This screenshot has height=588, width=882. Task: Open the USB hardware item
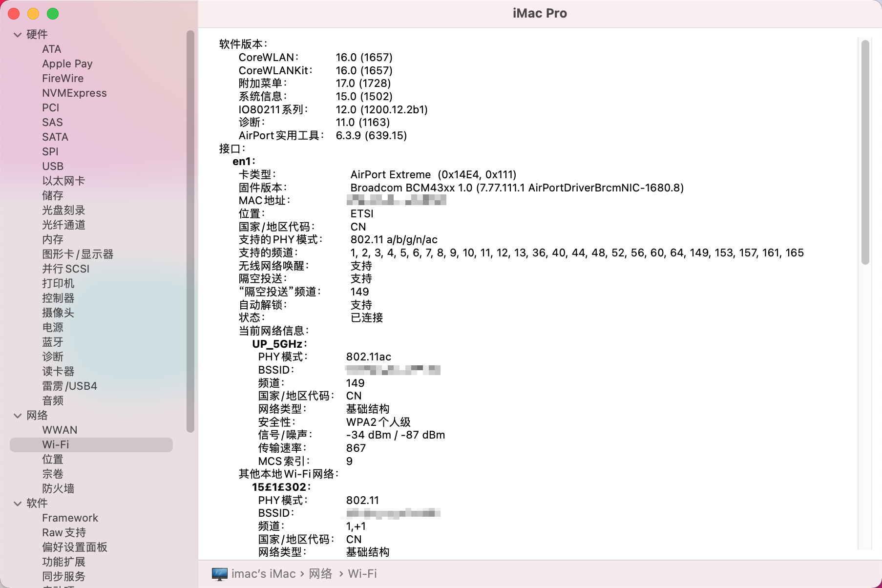click(53, 167)
